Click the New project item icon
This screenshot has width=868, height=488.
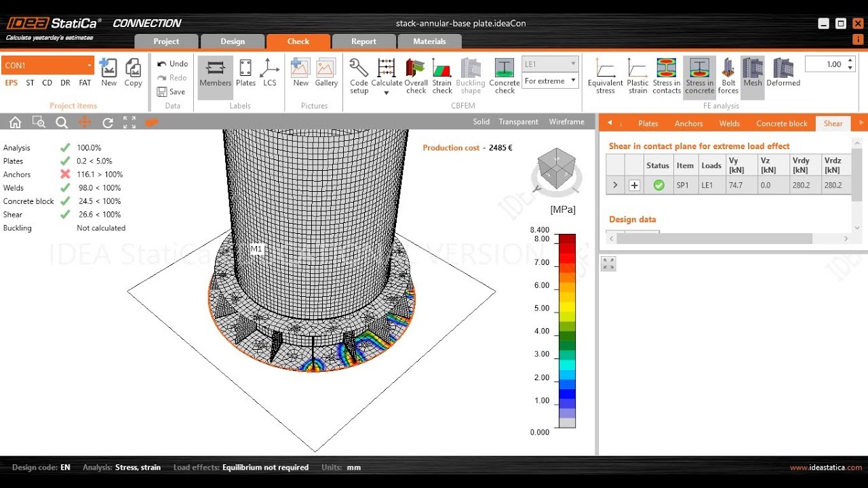coord(108,73)
